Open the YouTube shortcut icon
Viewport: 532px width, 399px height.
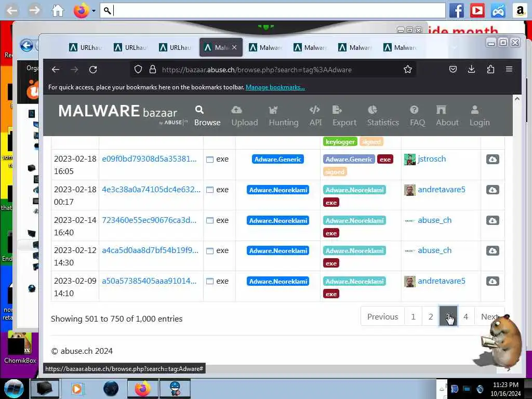(x=477, y=10)
